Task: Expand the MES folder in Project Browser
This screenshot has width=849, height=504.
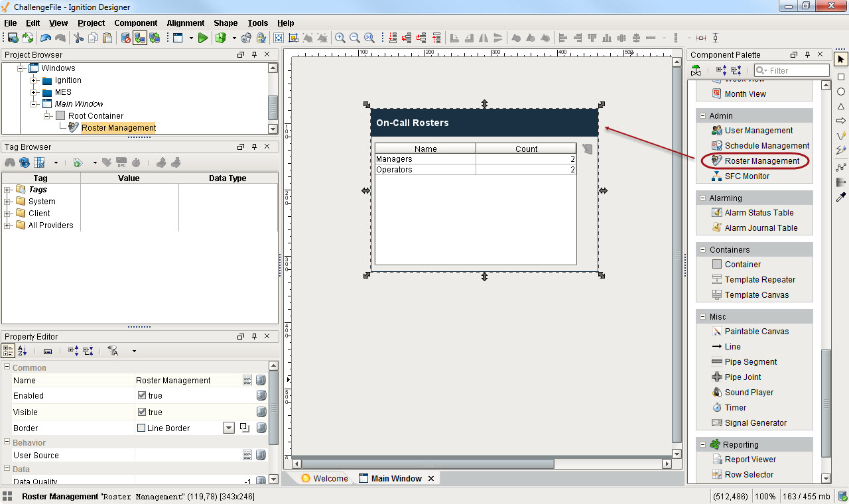Action: pyautogui.click(x=34, y=92)
